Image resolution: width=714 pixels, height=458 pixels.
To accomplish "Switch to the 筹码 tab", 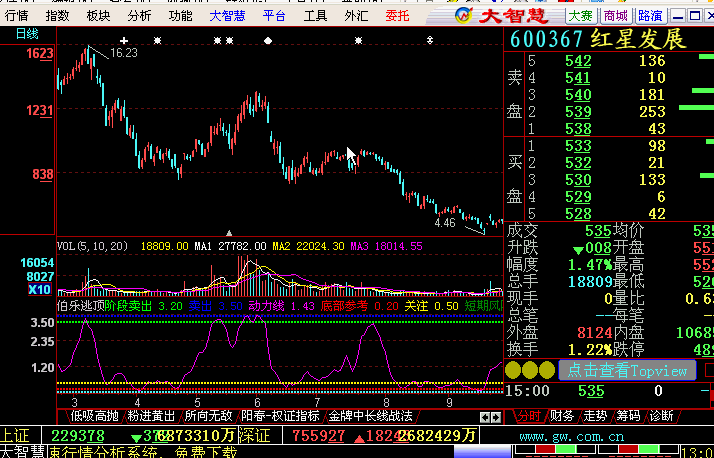I will pos(628,416).
